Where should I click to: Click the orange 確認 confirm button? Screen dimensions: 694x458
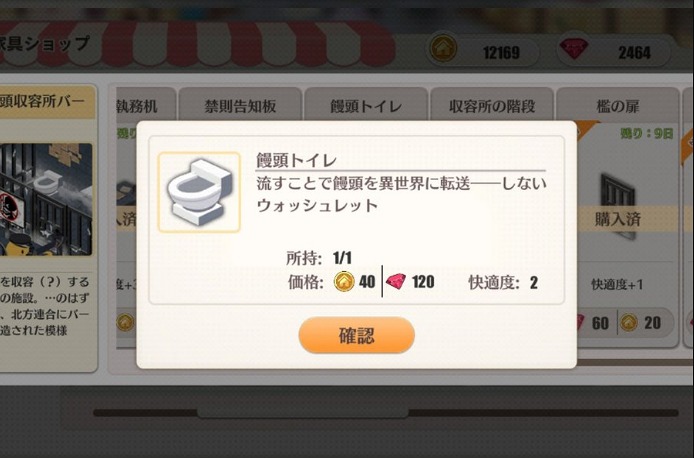click(357, 335)
